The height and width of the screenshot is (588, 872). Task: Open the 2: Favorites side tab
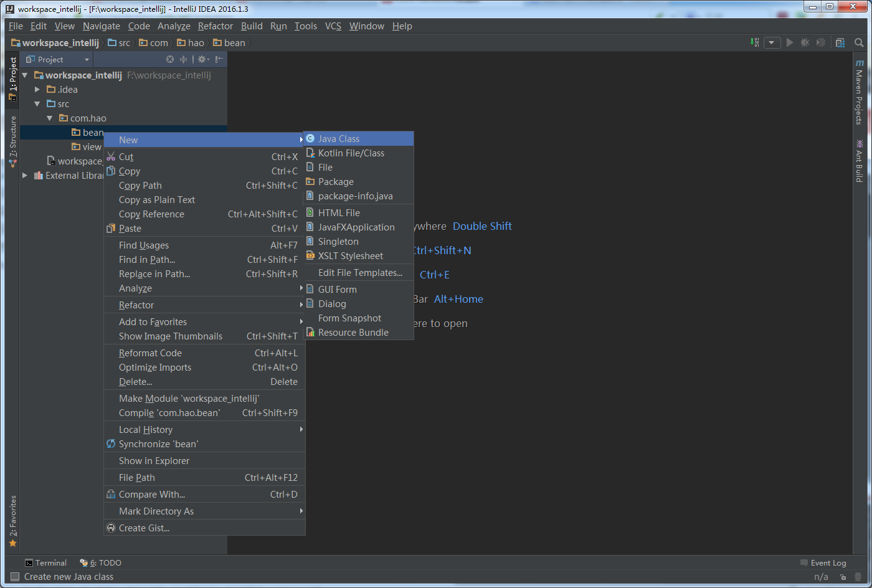tap(12, 521)
